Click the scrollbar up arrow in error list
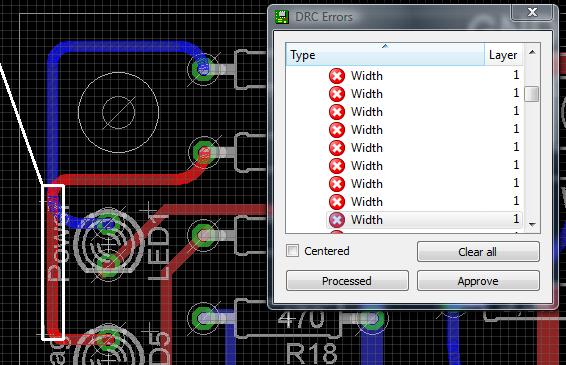 (532, 52)
